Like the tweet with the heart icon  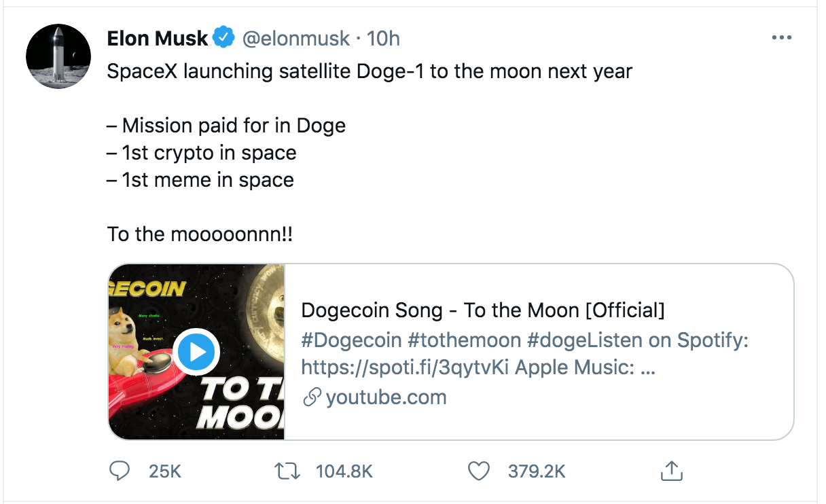coord(480,471)
